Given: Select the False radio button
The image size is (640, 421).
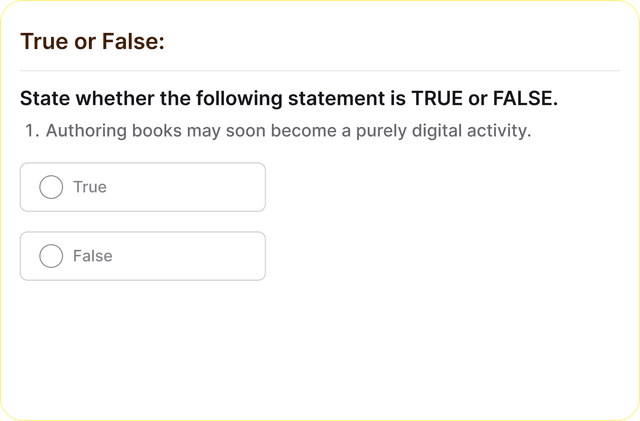Looking at the screenshot, I should coord(51,256).
